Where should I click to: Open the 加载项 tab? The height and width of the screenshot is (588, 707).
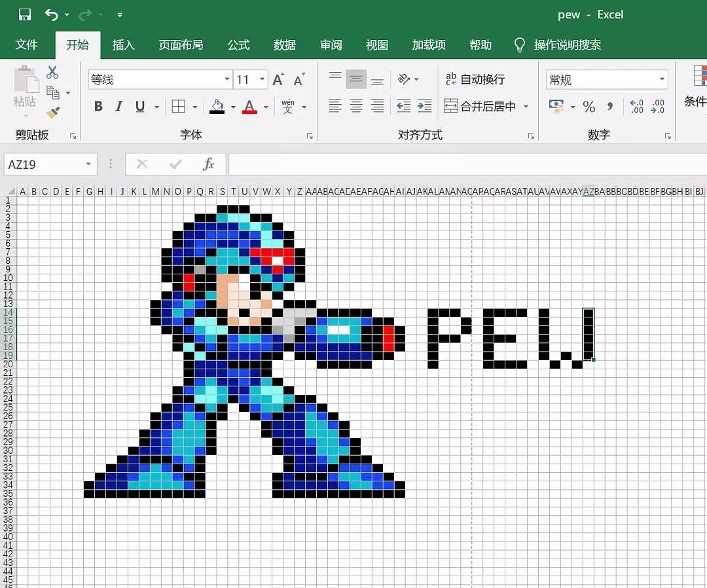(x=428, y=45)
